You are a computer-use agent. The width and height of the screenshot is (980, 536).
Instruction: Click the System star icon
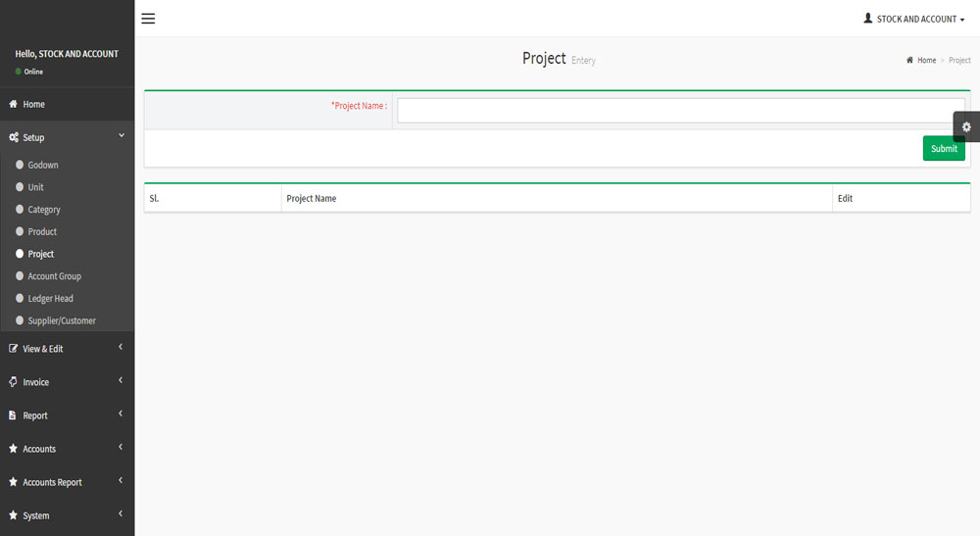[13, 515]
